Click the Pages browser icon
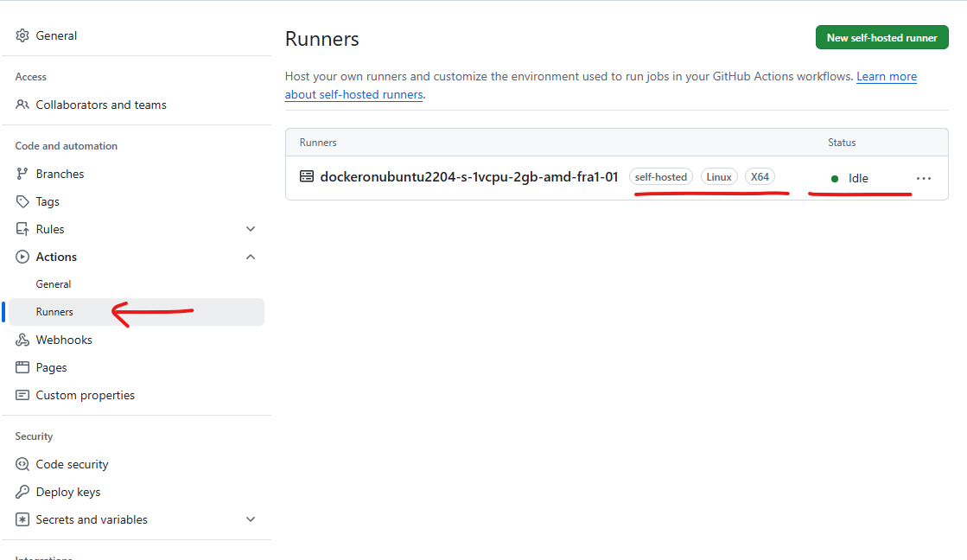The height and width of the screenshot is (560, 967). [22, 366]
